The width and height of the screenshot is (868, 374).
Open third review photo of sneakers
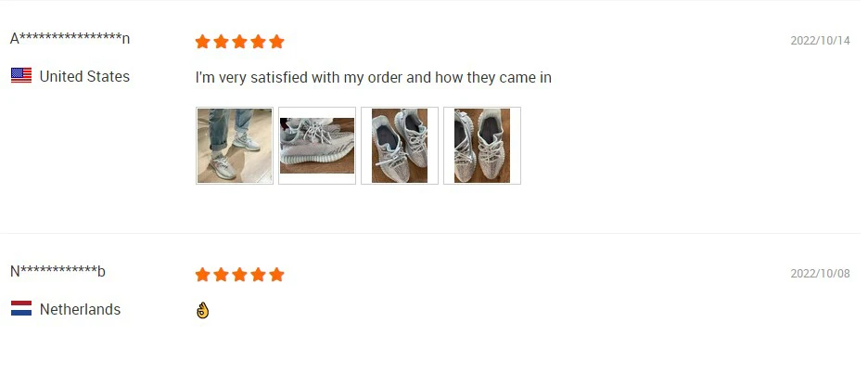point(400,146)
